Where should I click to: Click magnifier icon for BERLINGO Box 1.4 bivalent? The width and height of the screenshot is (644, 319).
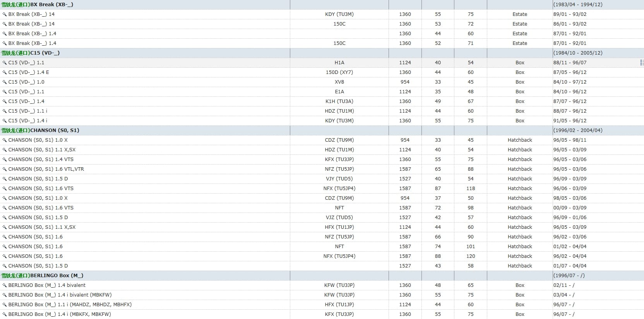pyautogui.click(x=5, y=285)
